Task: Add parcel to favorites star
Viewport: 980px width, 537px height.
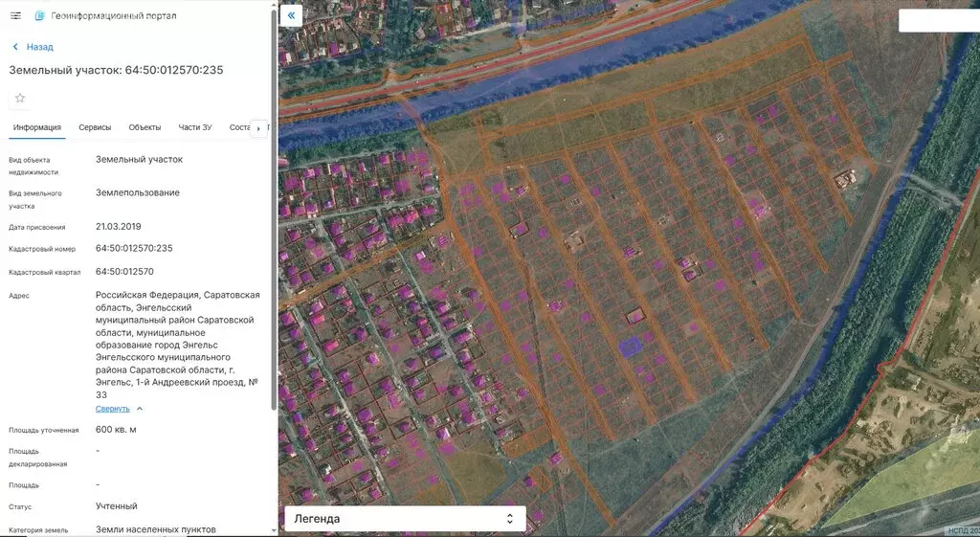Action: [20, 99]
